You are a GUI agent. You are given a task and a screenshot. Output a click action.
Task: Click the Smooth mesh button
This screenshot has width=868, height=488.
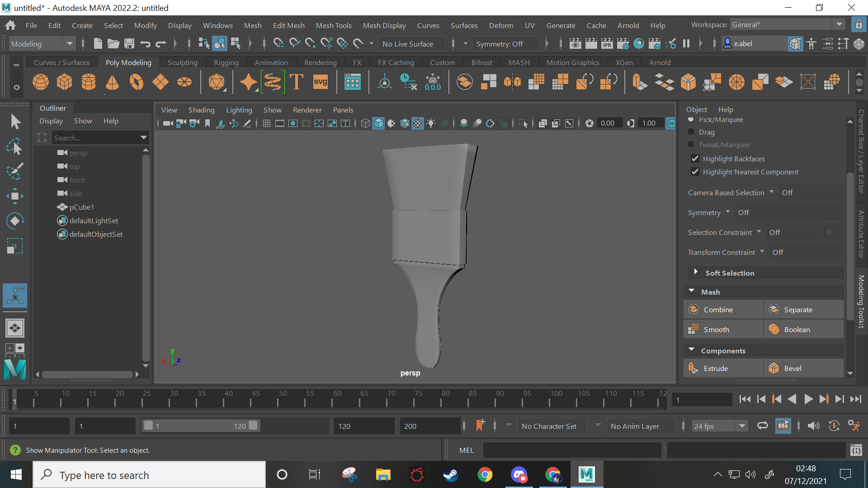pyautogui.click(x=723, y=329)
